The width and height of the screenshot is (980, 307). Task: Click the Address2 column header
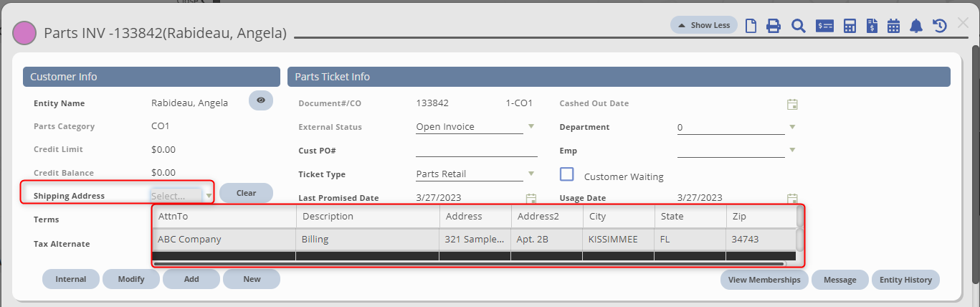coord(547,216)
